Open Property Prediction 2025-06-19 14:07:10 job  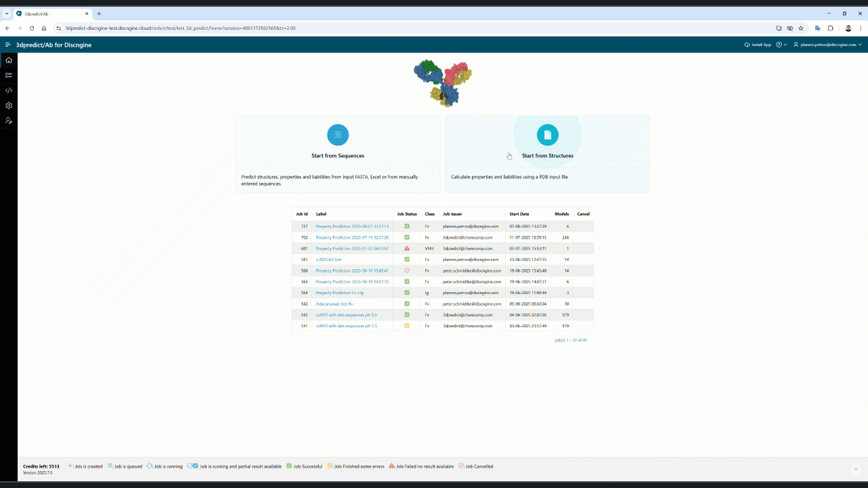point(352,281)
